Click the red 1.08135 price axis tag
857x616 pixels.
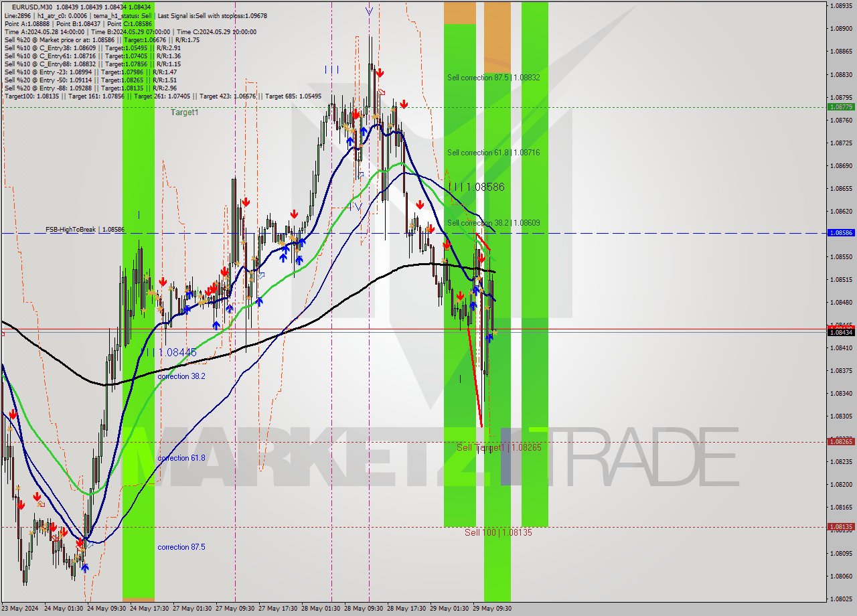841,527
